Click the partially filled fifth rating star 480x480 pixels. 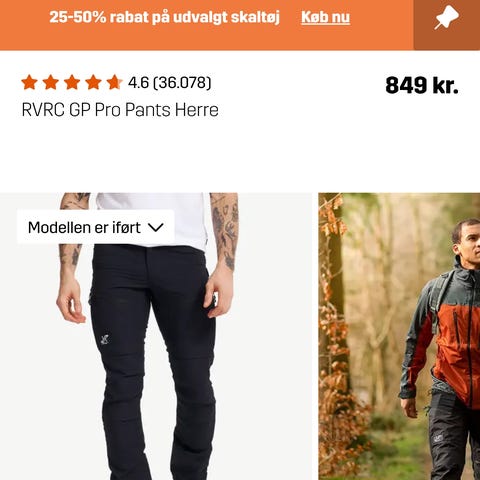click(x=115, y=82)
